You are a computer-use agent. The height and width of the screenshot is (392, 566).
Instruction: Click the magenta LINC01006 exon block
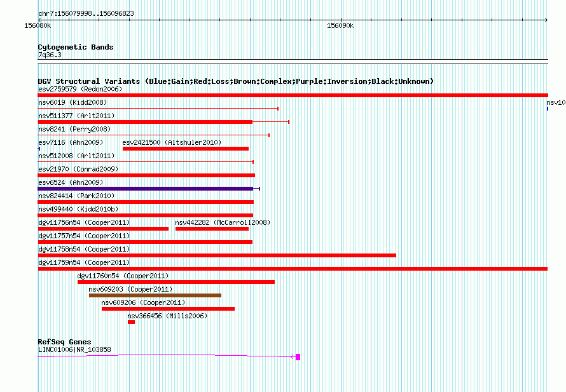tap(298, 357)
